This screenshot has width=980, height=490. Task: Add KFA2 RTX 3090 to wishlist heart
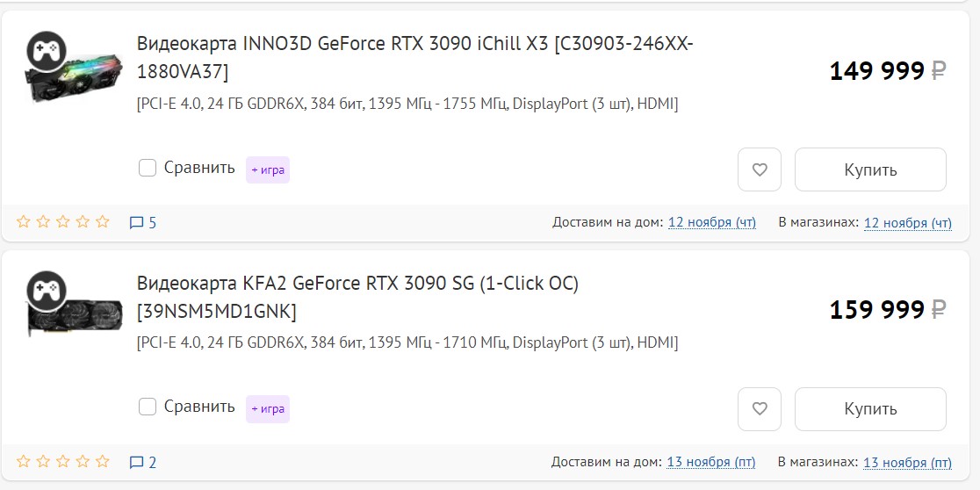coord(760,408)
